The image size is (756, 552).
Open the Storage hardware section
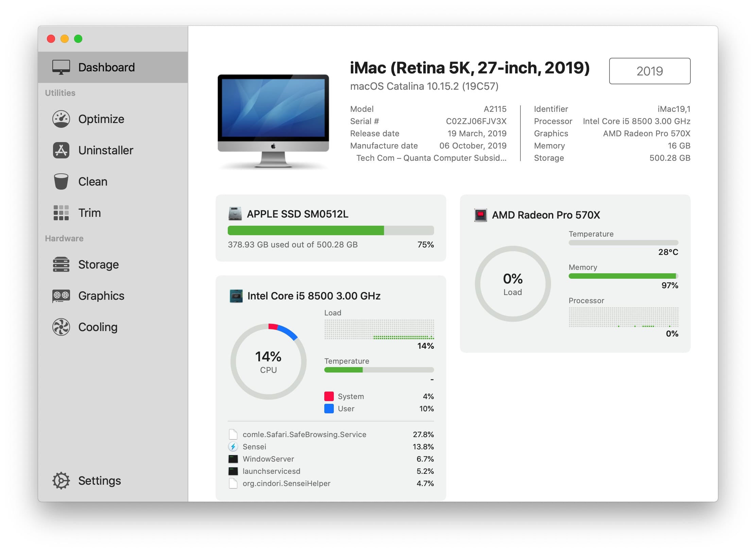click(113, 264)
